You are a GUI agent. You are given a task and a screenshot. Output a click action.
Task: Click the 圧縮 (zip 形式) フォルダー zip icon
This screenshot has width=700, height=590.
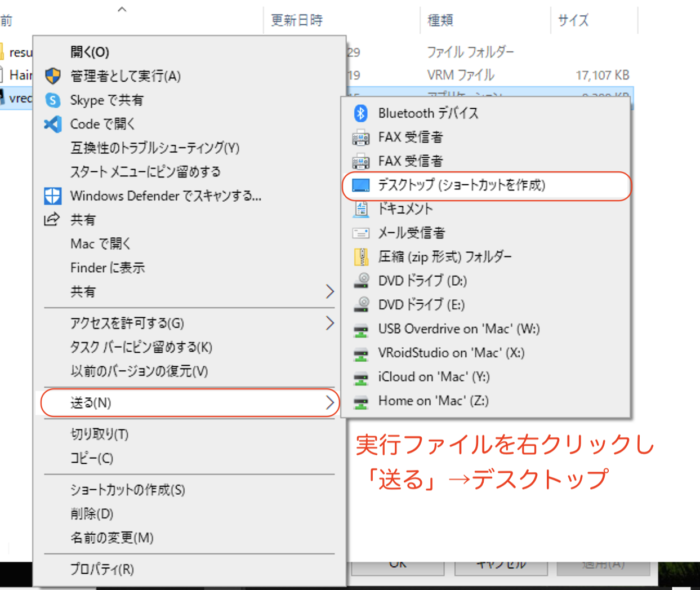360,256
